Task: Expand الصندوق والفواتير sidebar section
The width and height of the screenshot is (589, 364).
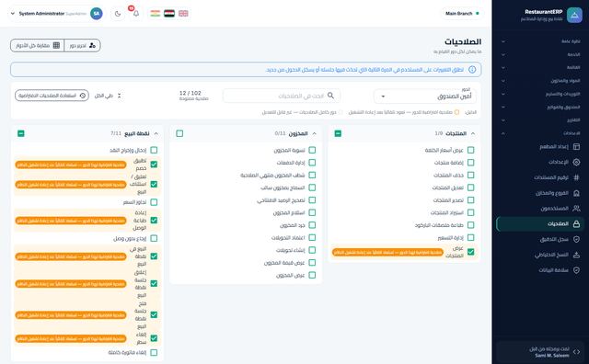Action: coord(540,107)
